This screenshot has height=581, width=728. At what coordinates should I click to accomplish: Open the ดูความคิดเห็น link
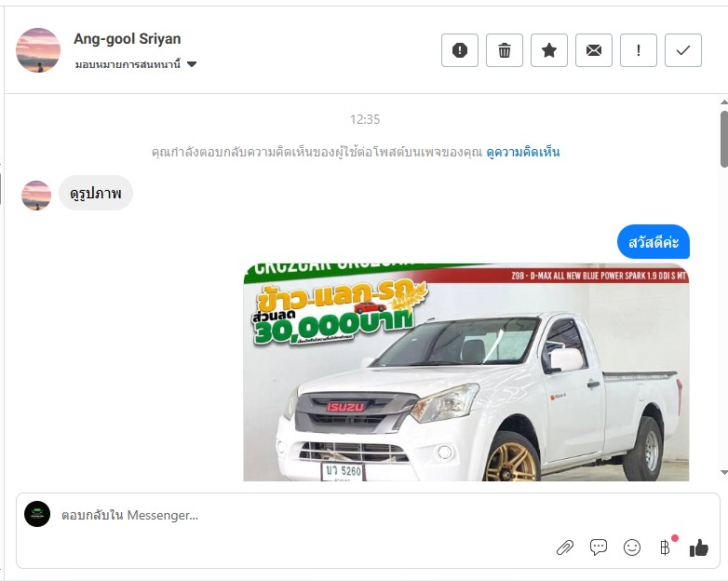coord(523,153)
